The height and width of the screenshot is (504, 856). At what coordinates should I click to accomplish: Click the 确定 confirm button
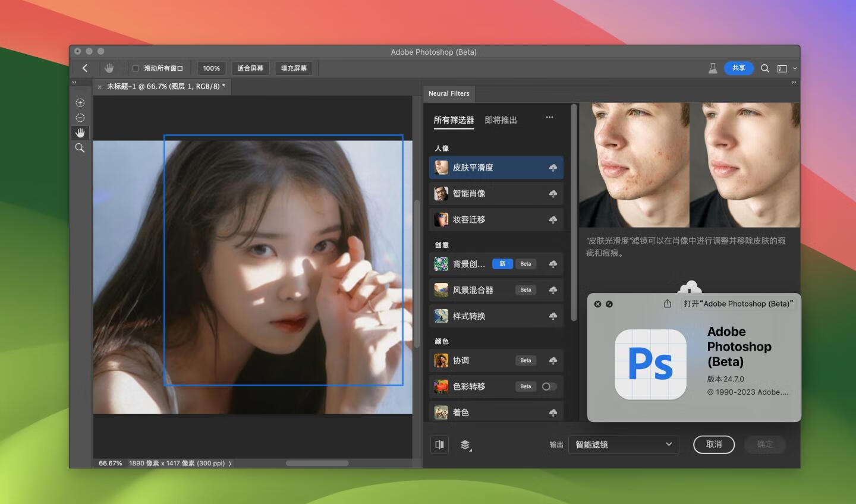(765, 445)
